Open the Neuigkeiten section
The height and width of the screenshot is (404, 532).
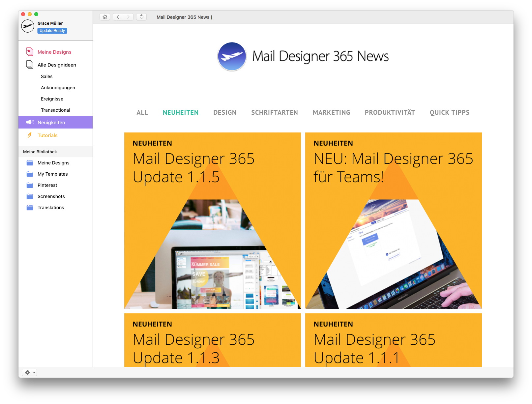pyautogui.click(x=55, y=122)
